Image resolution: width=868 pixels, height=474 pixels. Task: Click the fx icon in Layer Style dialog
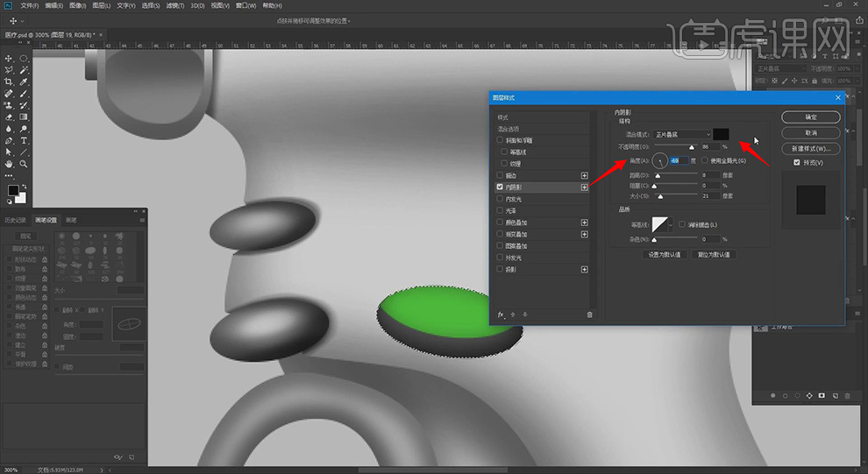502,314
